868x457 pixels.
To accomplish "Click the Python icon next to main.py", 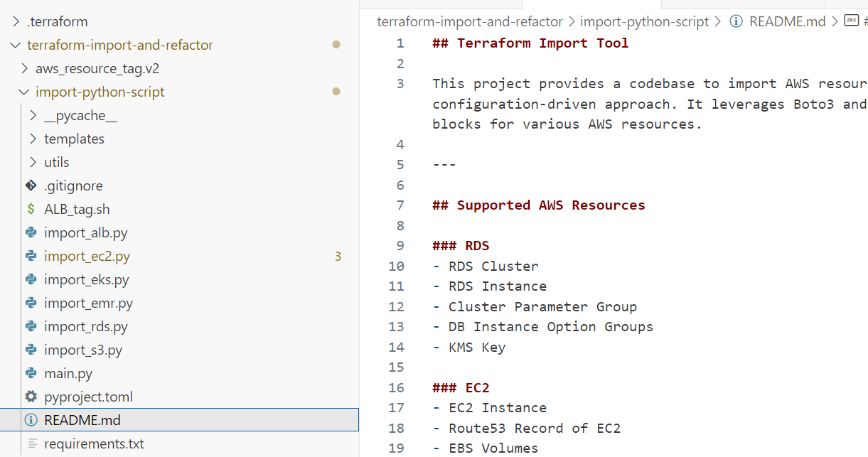I will coord(31,374).
